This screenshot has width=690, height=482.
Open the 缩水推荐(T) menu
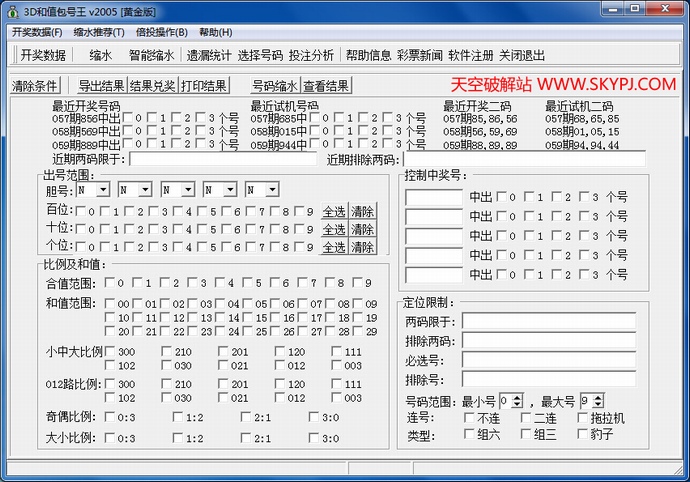point(98,32)
